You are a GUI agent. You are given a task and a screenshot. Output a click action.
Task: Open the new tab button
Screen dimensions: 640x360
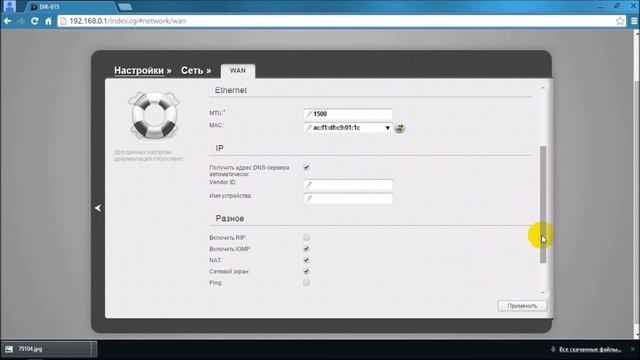click(x=125, y=7)
